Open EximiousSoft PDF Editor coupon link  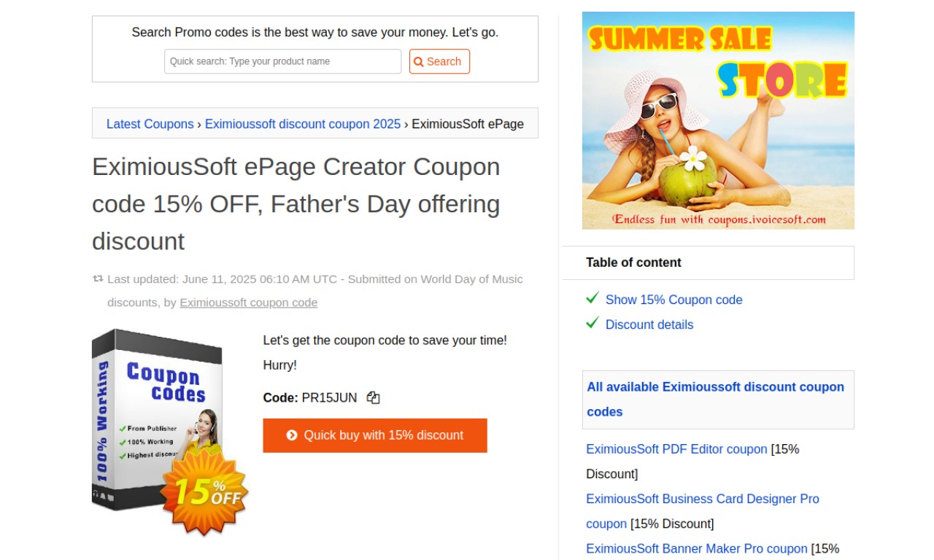coord(676,449)
